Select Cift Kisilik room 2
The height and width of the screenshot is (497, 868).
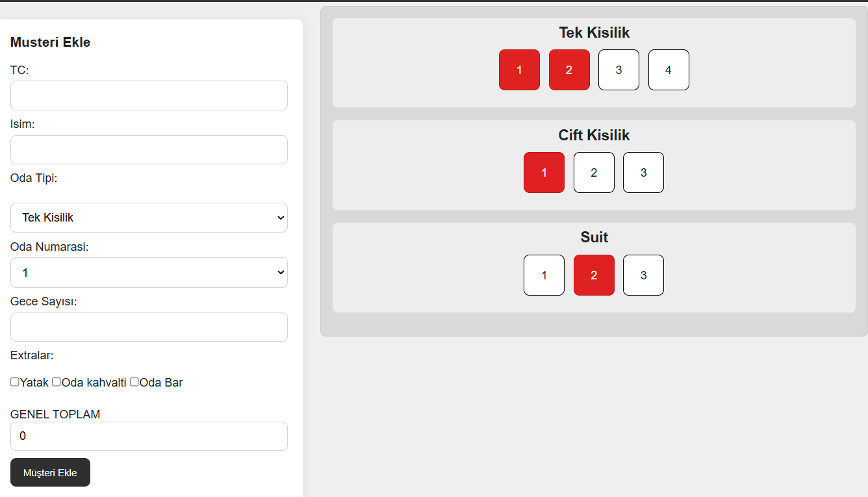(x=594, y=173)
